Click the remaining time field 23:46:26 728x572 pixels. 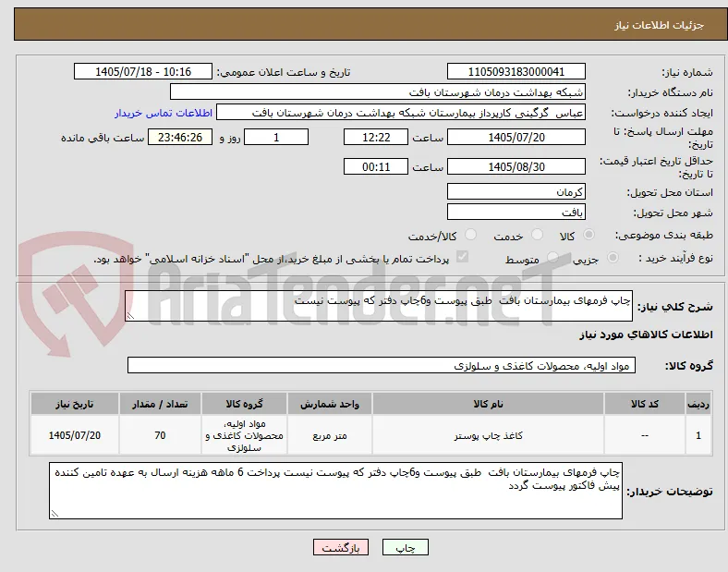click(180, 137)
